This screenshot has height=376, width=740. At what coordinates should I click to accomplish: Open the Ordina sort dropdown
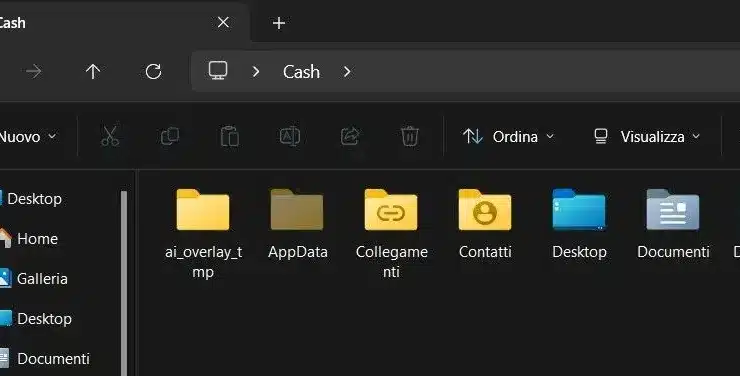pos(508,137)
